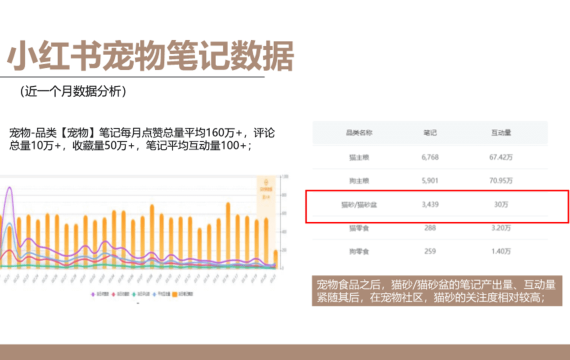
Task: Click the paragraph starting 宠物-品类【宠物】
Action: point(142,139)
